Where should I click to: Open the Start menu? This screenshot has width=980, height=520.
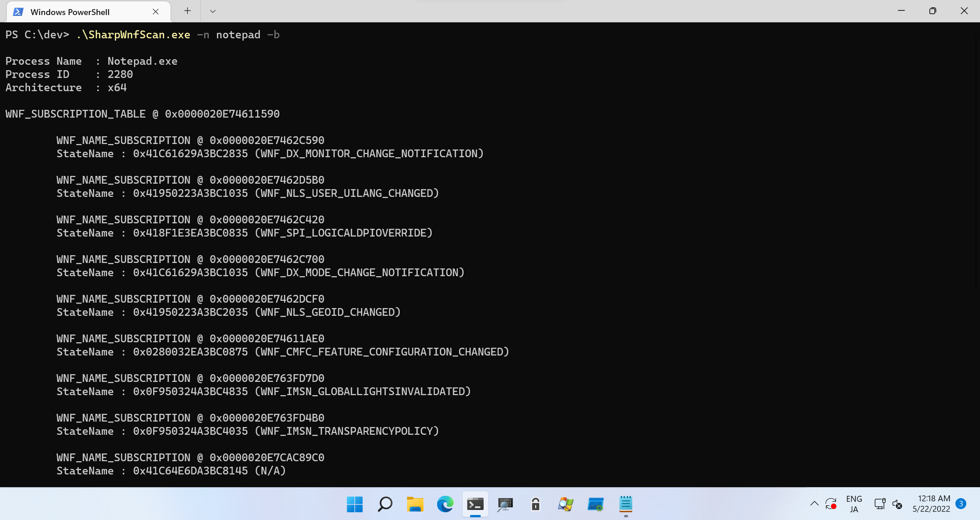point(355,505)
